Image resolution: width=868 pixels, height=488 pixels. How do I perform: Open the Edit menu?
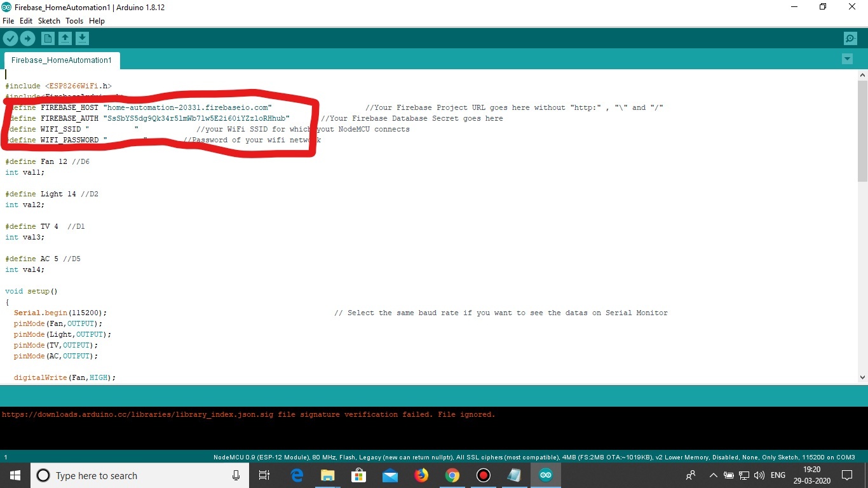point(26,21)
